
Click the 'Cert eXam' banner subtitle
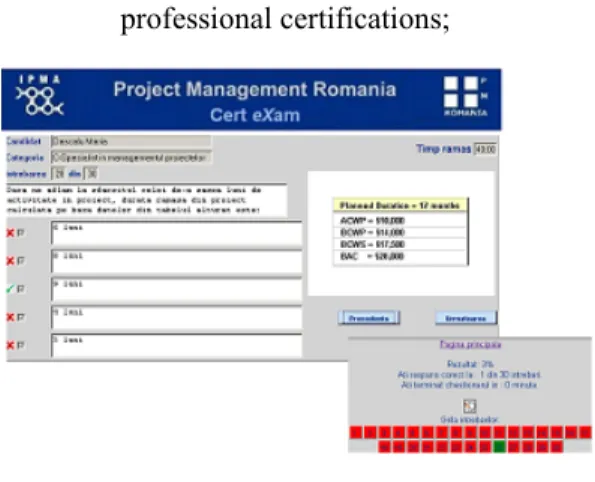(x=255, y=115)
